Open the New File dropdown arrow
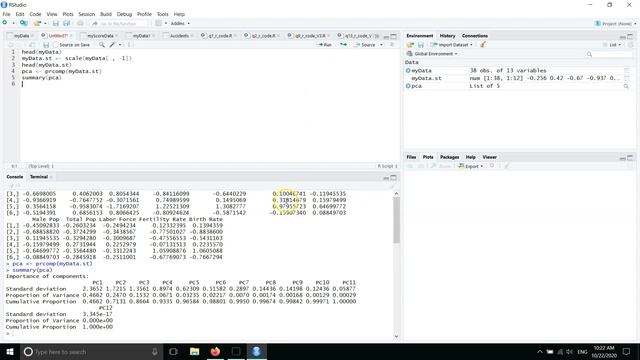640x360 pixels. coord(13,23)
